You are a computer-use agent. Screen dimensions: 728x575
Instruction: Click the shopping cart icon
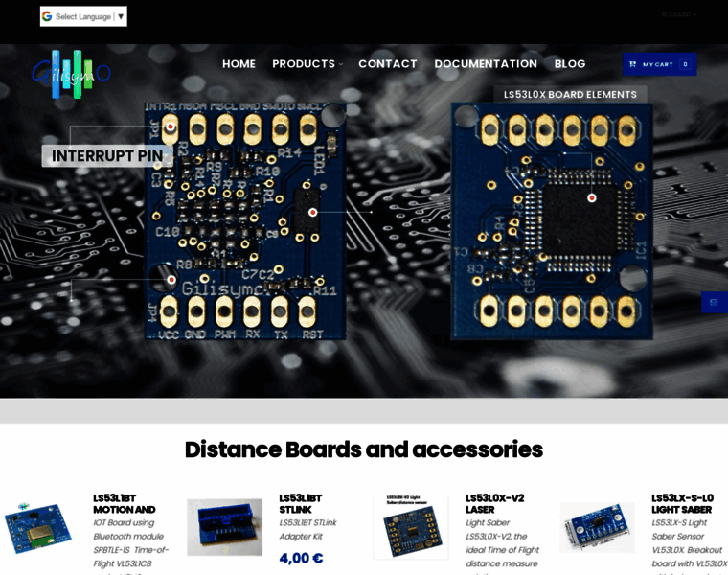pos(632,64)
